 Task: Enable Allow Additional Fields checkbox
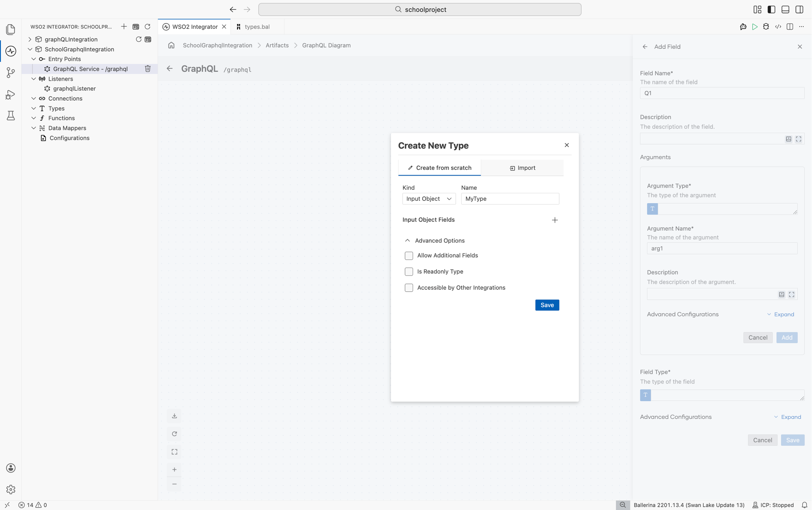point(409,256)
